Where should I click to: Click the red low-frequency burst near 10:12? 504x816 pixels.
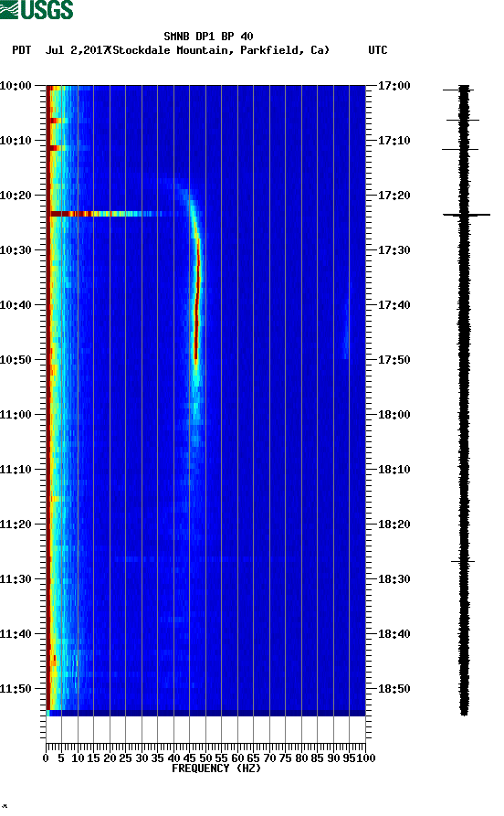[x=56, y=148]
